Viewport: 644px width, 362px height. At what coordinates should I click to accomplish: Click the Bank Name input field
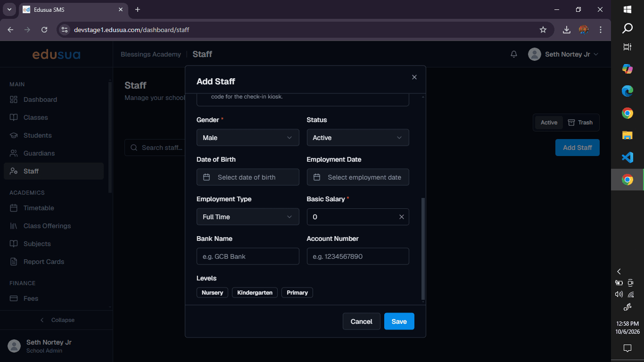[x=248, y=256]
